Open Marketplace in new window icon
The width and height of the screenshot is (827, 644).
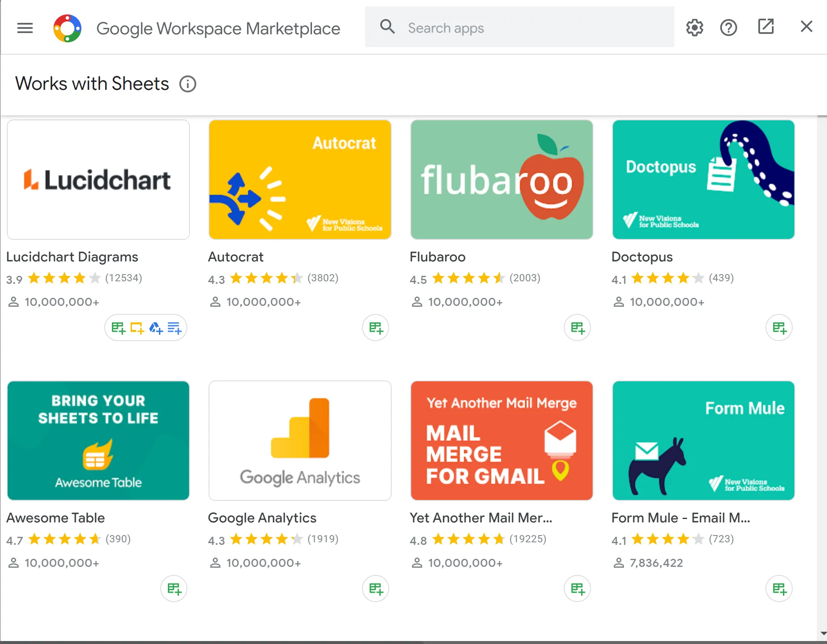766,27
